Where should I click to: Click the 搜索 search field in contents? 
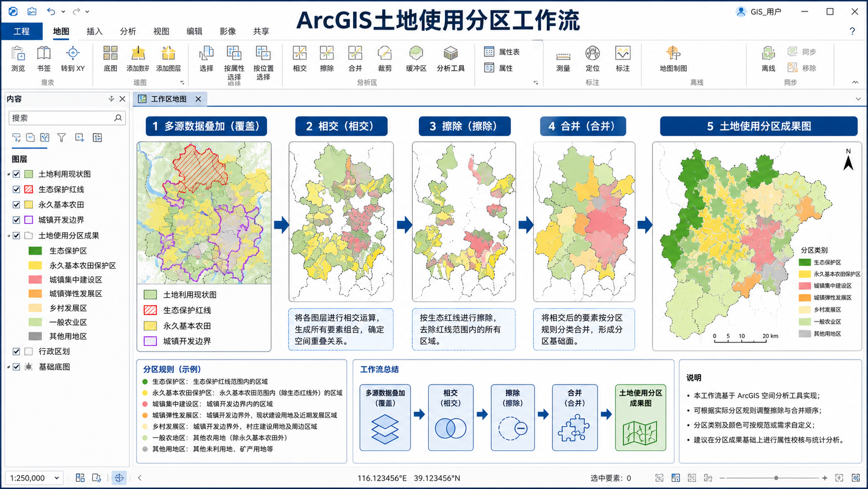(x=67, y=118)
